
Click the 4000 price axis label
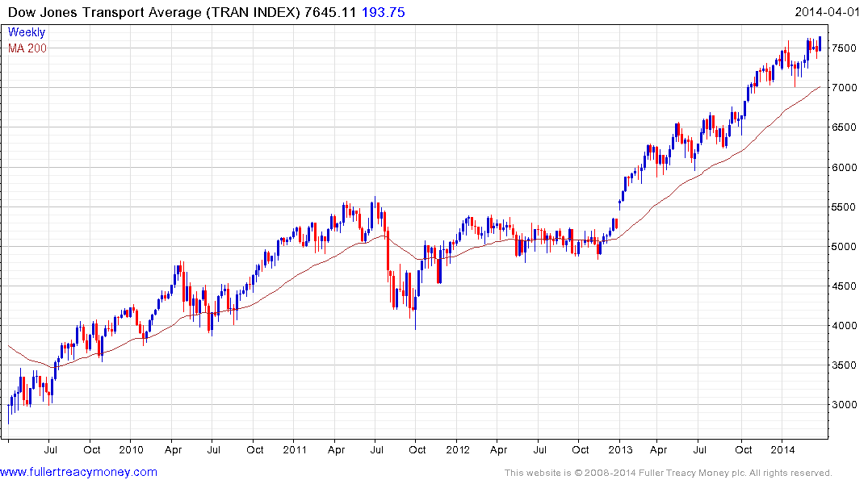(845, 326)
